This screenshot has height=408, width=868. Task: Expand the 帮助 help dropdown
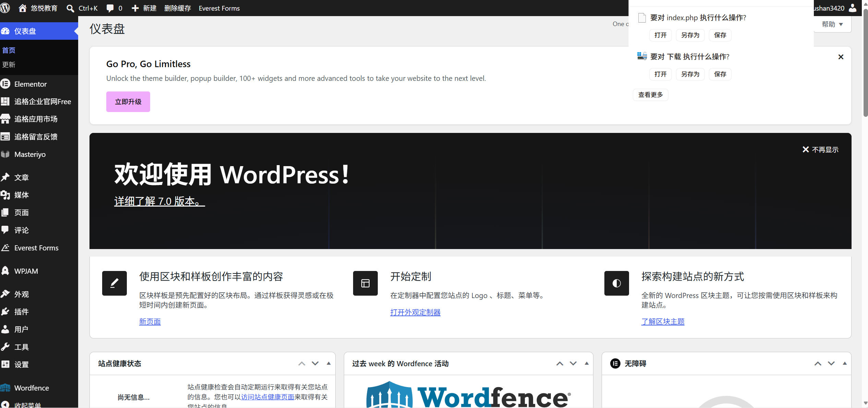pyautogui.click(x=832, y=24)
